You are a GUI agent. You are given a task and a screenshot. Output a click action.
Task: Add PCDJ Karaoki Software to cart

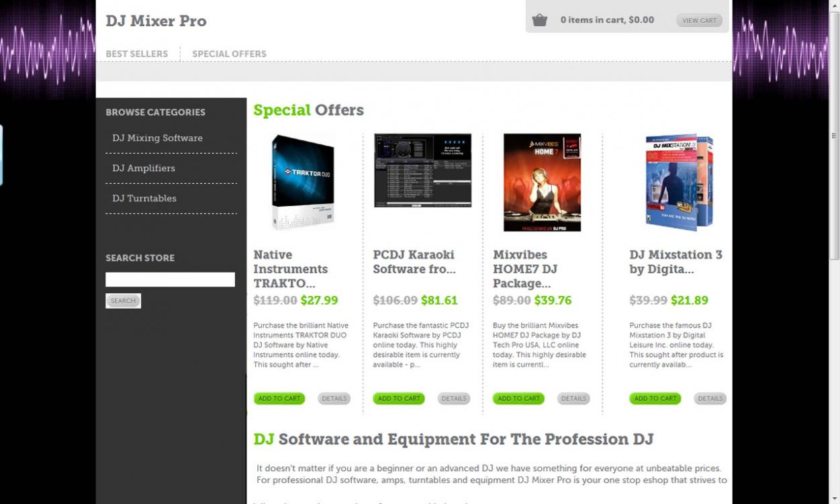[x=399, y=399]
